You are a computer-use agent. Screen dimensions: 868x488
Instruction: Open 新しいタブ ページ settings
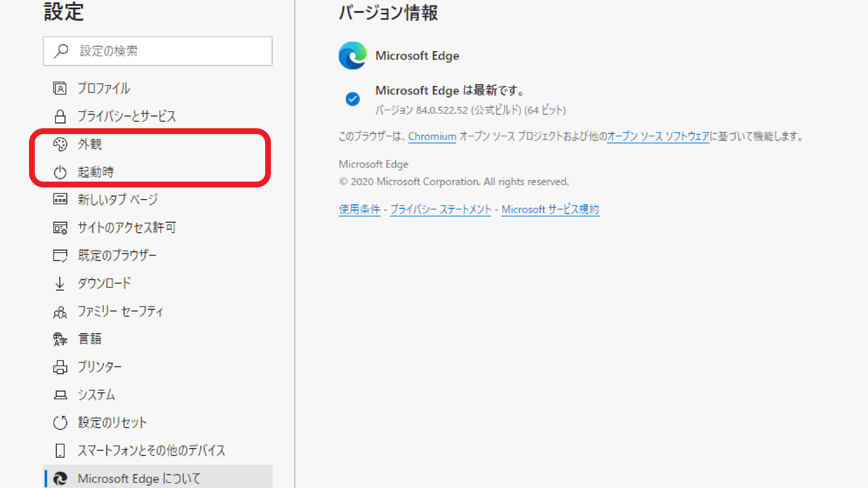[118, 200]
